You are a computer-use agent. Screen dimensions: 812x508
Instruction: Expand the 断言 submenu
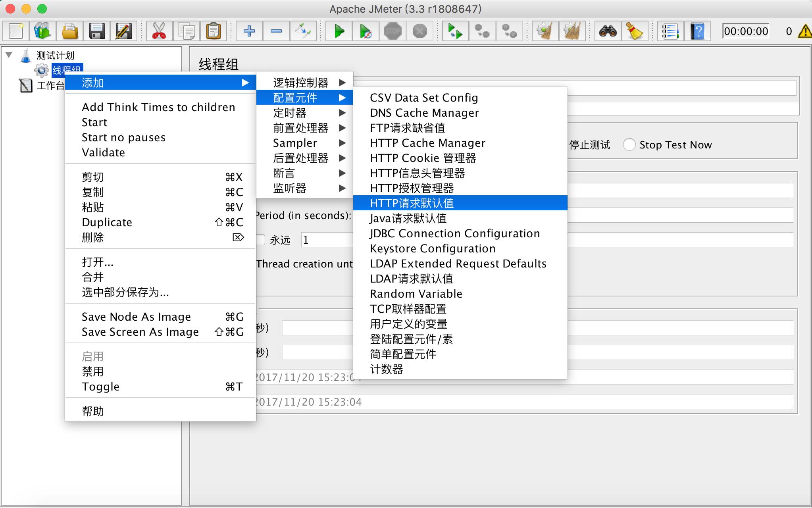click(x=304, y=173)
